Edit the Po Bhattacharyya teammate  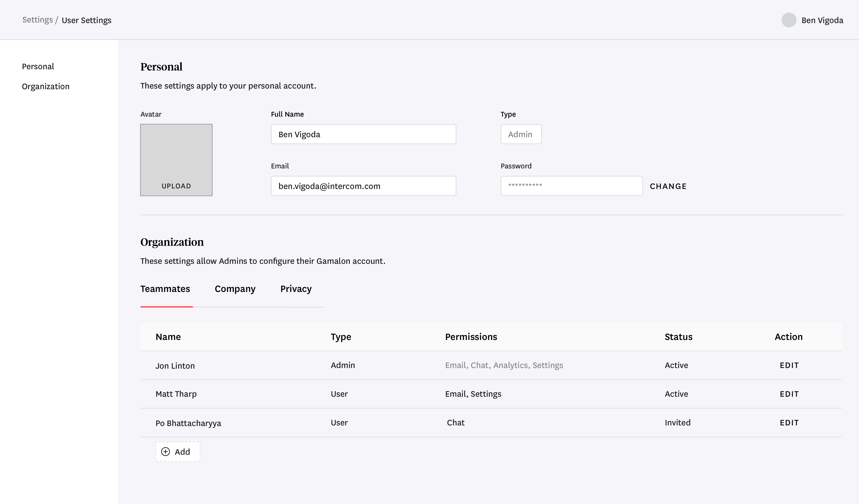tap(789, 423)
